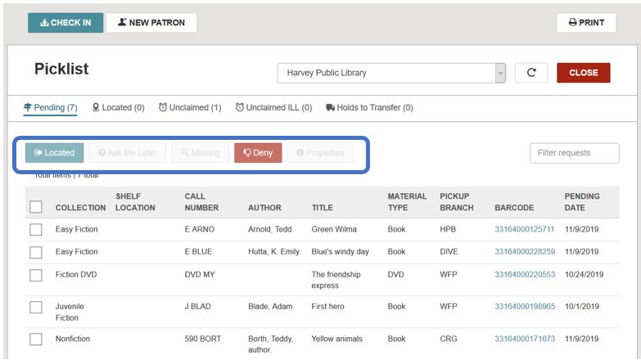Click author Blade, Adam.
Screen dimensions: 641x364
271,307
